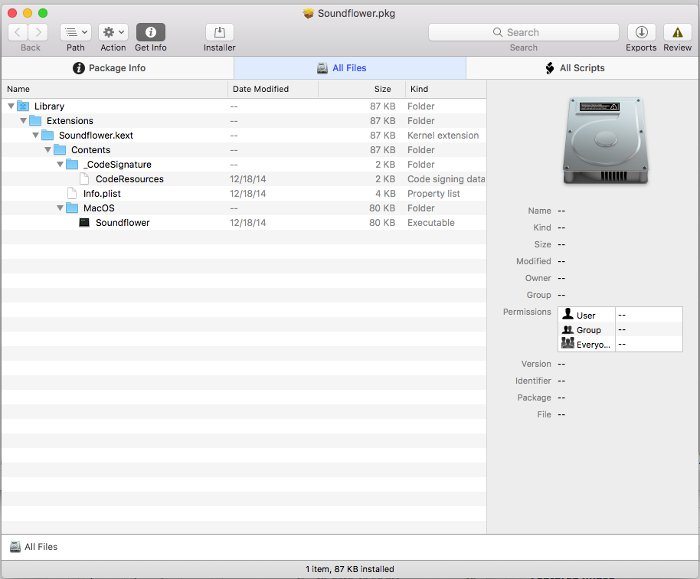Click the 80 KB size of MacOS
Image resolution: width=700 pixels, height=579 pixels.
(382, 208)
